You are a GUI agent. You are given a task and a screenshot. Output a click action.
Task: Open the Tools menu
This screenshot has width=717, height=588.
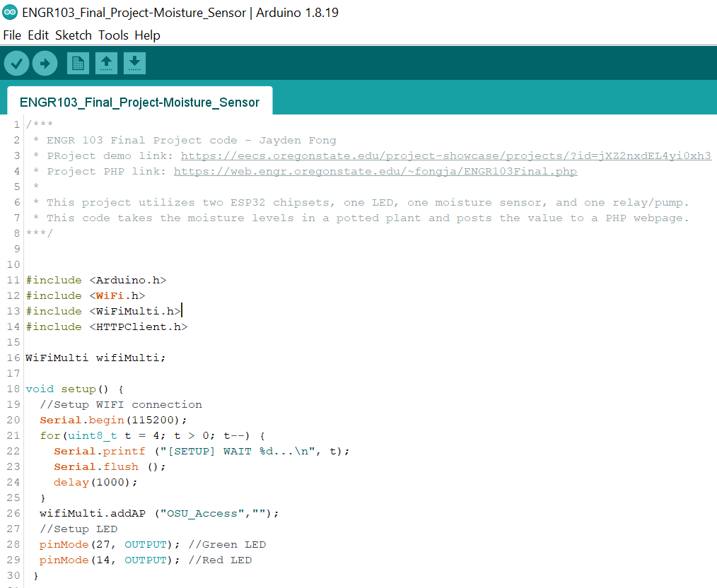pos(113,35)
